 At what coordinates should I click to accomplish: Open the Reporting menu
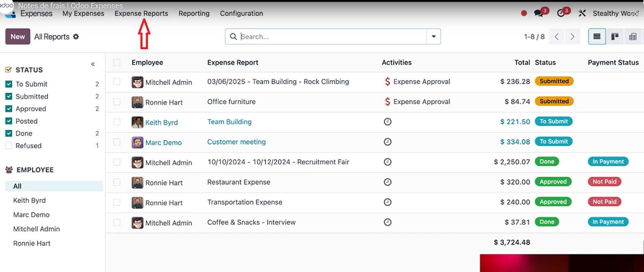pyautogui.click(x=194, y=13)
